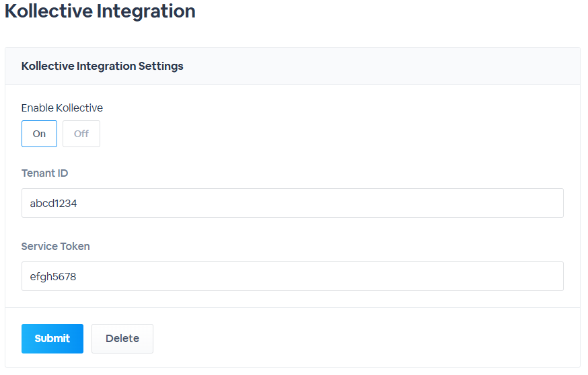Turn Enable Kollective to On

tap(40, 134)
